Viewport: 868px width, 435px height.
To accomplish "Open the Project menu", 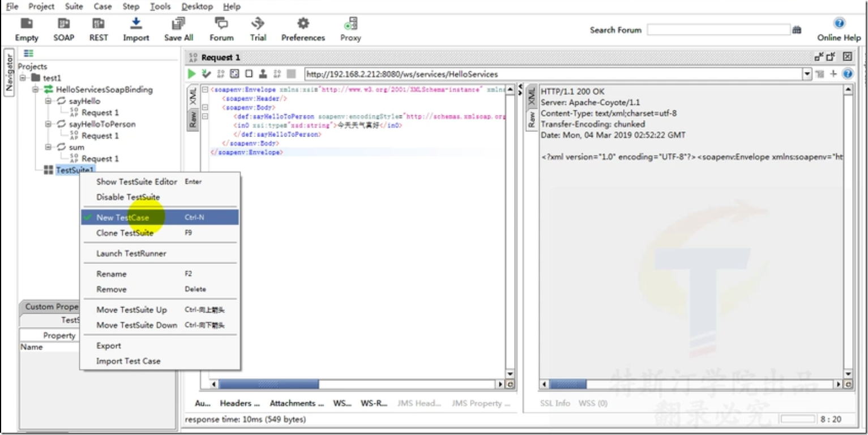I will (x=41, y=6).
